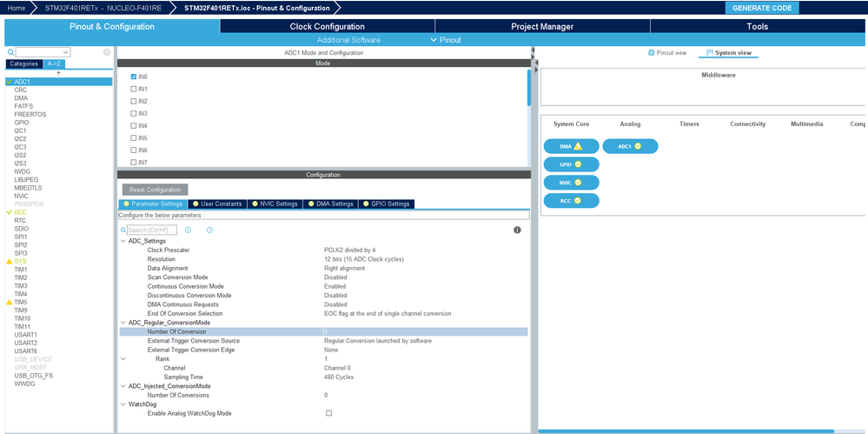Switch to Clock Configuration tab
Image resolution: width=868 pixels, height=434 pixels.
[328, 27]
